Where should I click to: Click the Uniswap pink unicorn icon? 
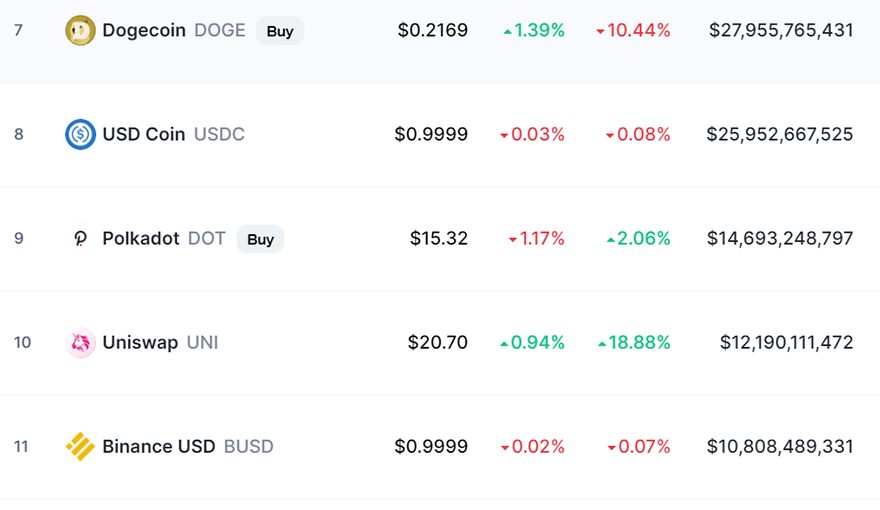coord(80,342)
